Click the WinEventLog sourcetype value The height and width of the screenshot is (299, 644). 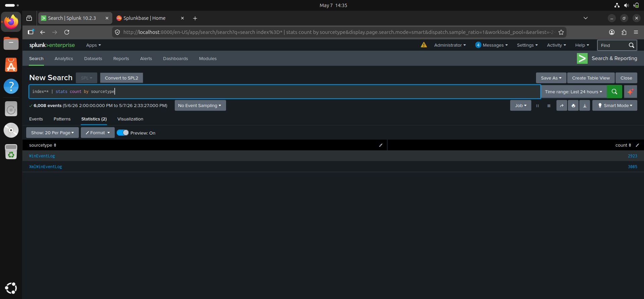42,156
